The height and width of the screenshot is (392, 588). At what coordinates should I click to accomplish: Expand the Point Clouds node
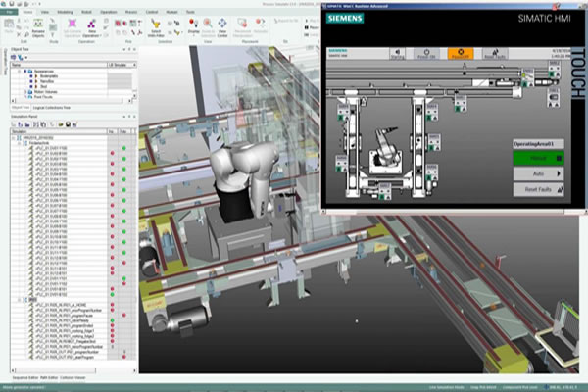coord(24,97)
